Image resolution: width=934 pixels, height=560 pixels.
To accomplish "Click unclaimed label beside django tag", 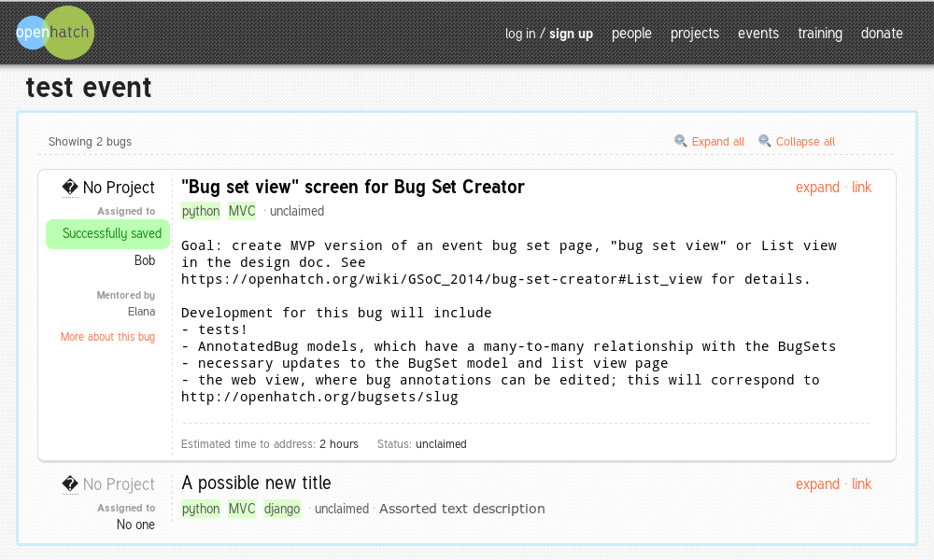I will (x=342, y=509).
